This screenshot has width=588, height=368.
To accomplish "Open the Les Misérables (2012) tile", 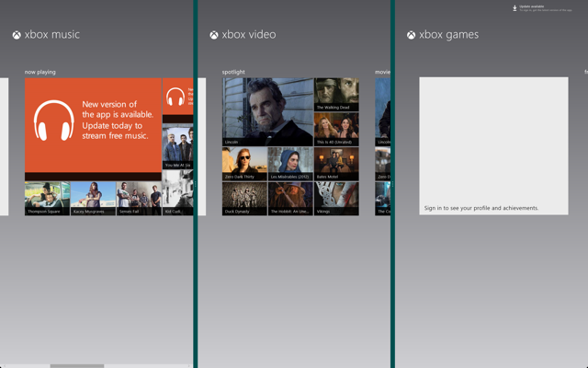I will [x=290, y=164].
